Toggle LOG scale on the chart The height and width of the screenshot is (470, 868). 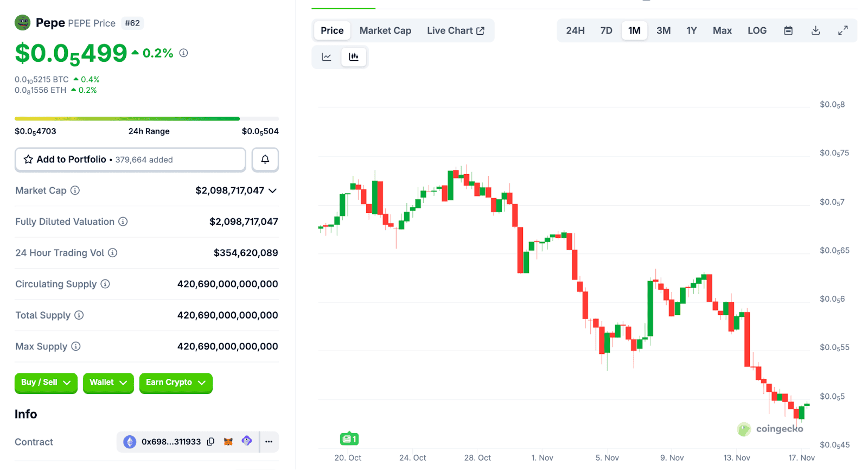click(757, 31)
